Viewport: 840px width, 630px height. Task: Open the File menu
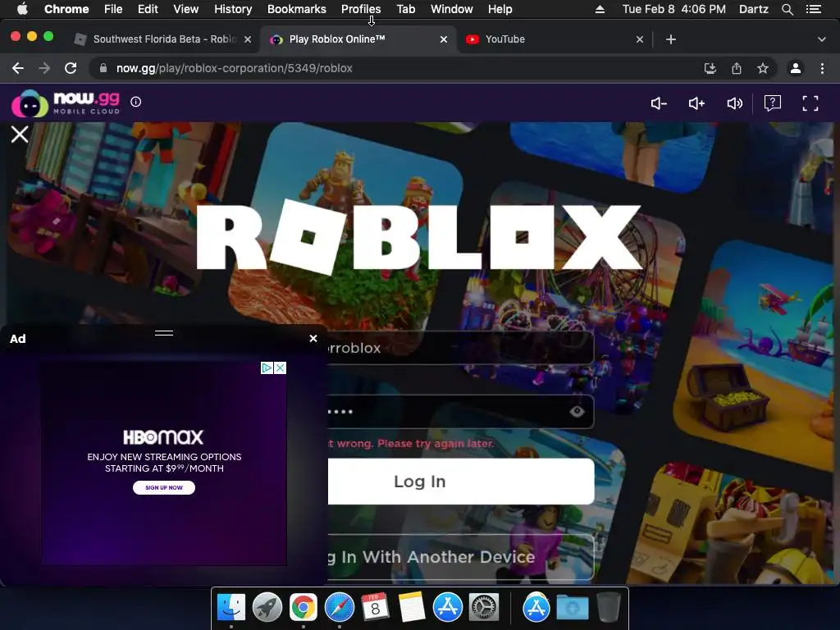click(x=113, y=9)
